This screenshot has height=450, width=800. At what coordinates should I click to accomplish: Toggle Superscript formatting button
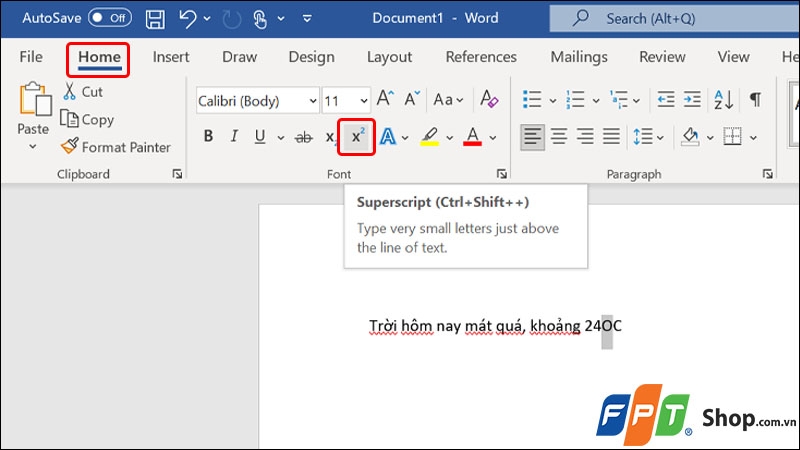(x=356, y=137)
